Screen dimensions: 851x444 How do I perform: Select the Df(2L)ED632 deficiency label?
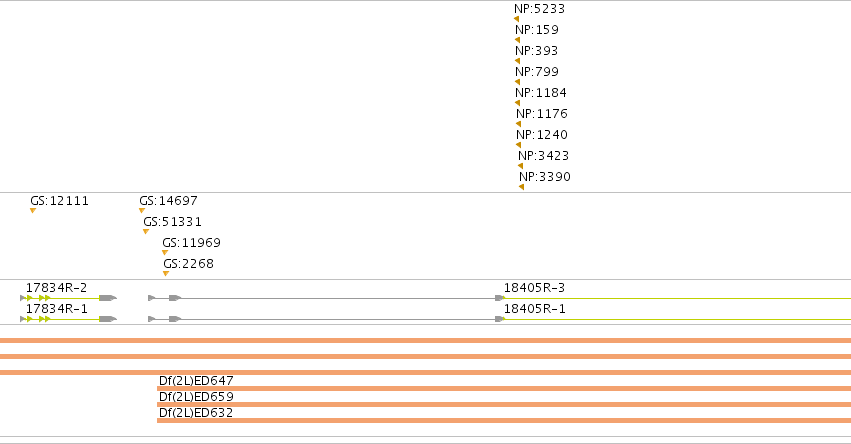click(196, 413)
